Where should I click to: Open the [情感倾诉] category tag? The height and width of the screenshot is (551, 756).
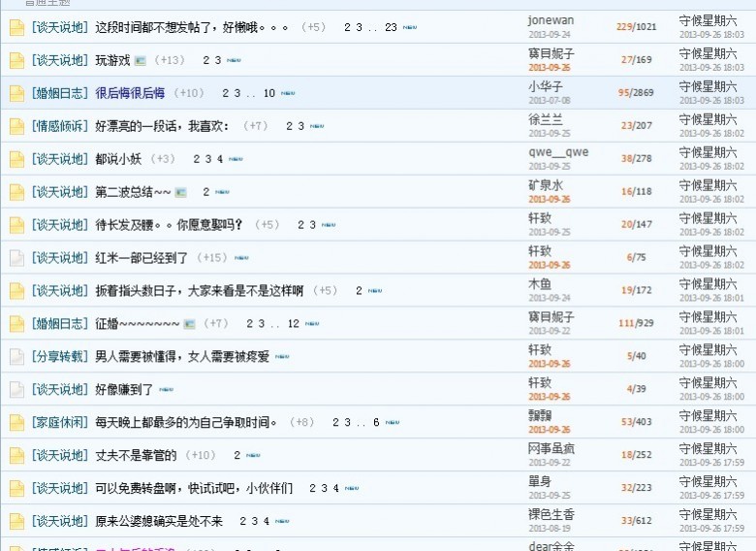(x=60, y=126)
